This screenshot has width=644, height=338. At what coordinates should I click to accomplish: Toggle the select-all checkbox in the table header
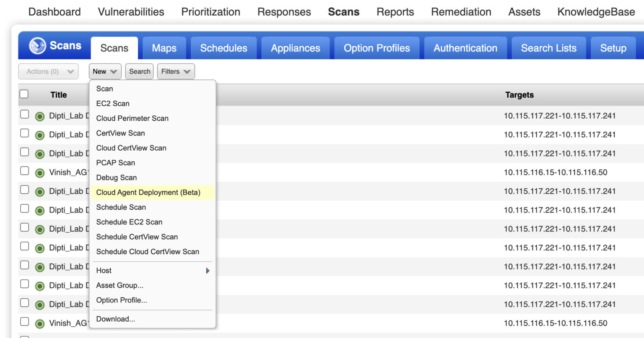pos(24,94)
